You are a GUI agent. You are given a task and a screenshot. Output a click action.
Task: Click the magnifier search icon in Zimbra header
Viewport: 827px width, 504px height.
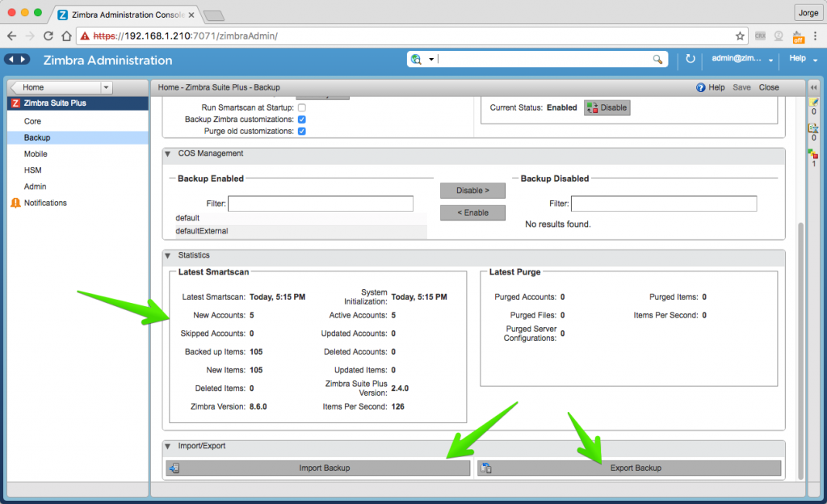[657, 59]
